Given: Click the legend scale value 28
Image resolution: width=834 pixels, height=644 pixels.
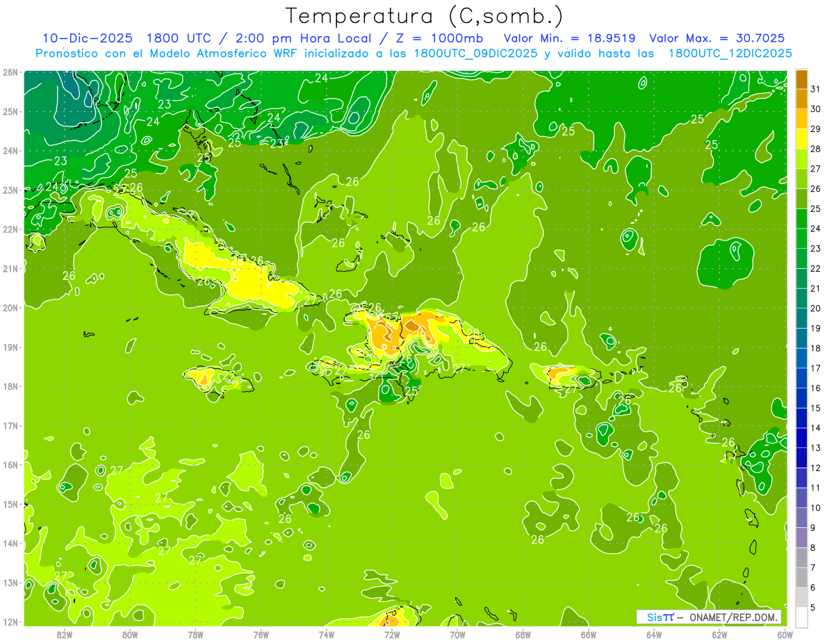Looking at the screenshot, I should click(816, 149).
